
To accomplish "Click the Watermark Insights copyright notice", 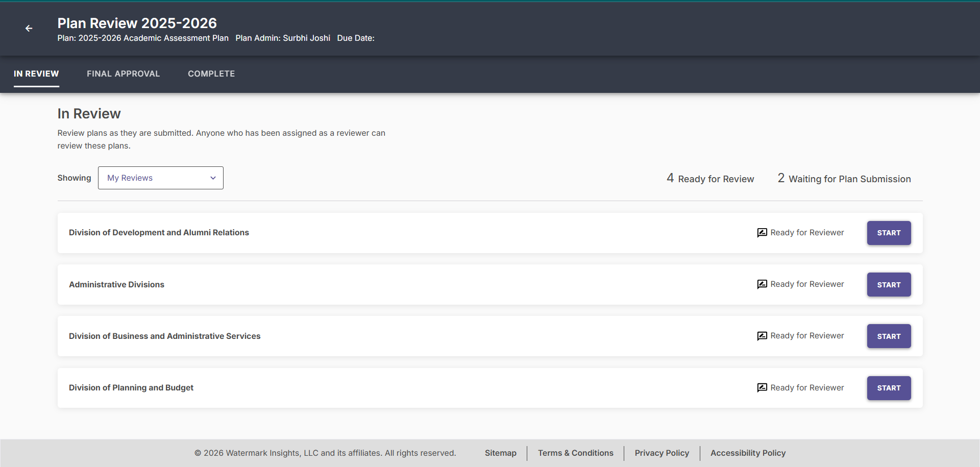I will (x=325, y=453).
